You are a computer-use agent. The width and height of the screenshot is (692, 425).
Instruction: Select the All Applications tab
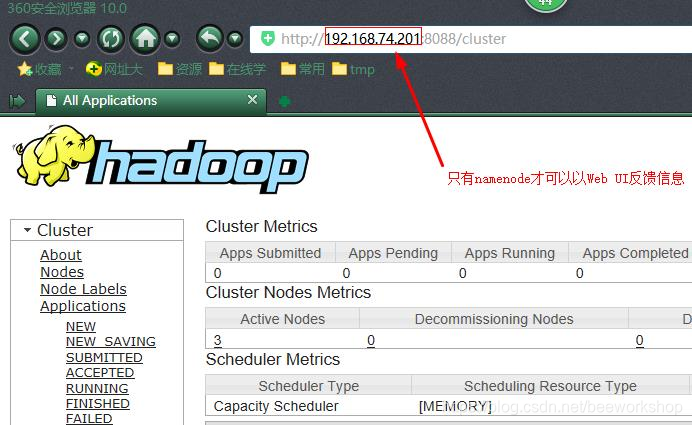pos(151,101)
